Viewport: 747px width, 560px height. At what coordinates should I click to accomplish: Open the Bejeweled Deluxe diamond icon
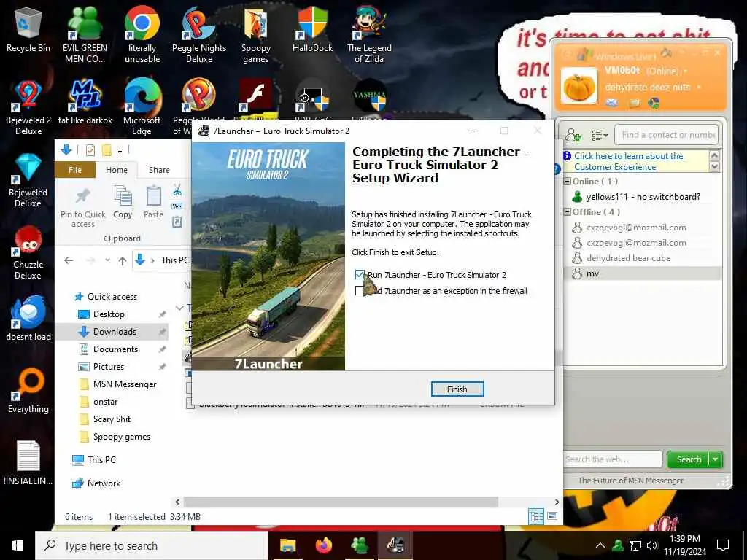28,180
